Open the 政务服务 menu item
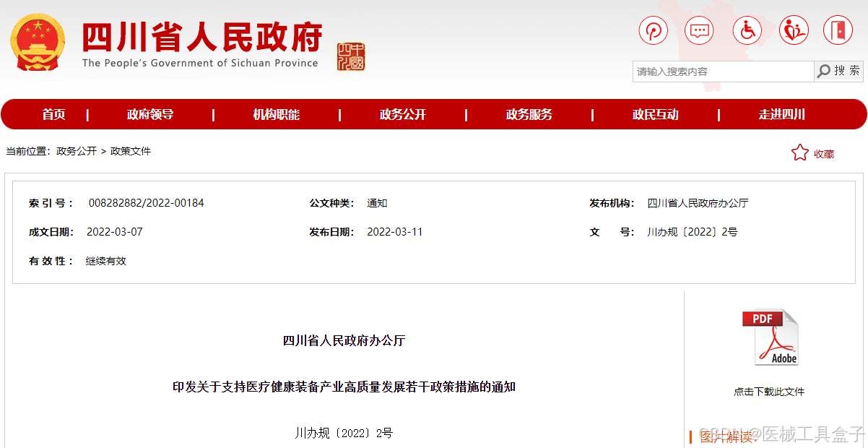 (x=529, y=114)
